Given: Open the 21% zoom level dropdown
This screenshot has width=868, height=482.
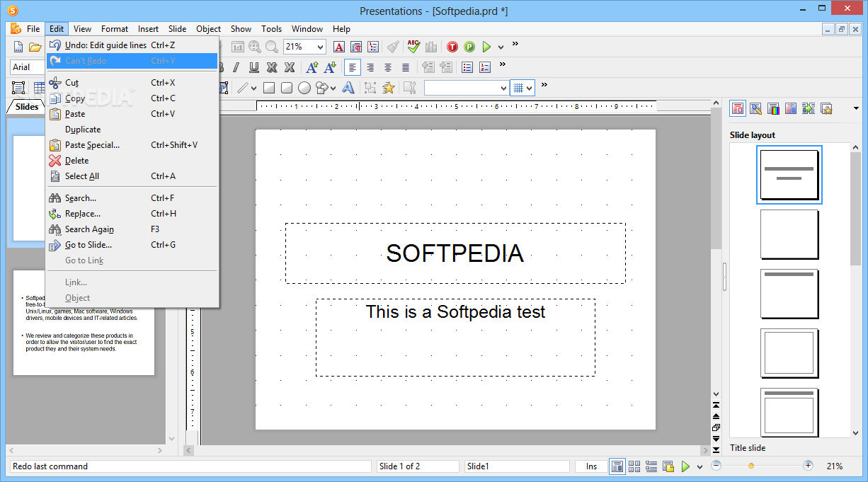Looking at the screenshot, I should pos(320,47).
